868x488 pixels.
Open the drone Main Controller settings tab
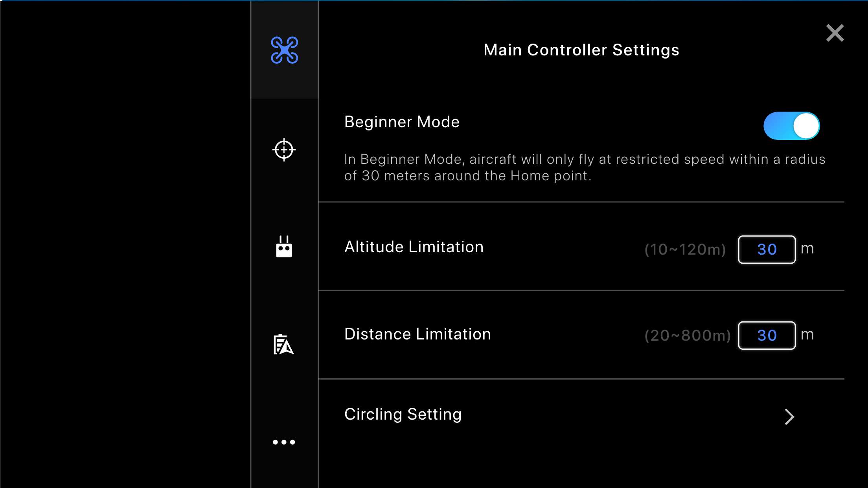point(284,50)
